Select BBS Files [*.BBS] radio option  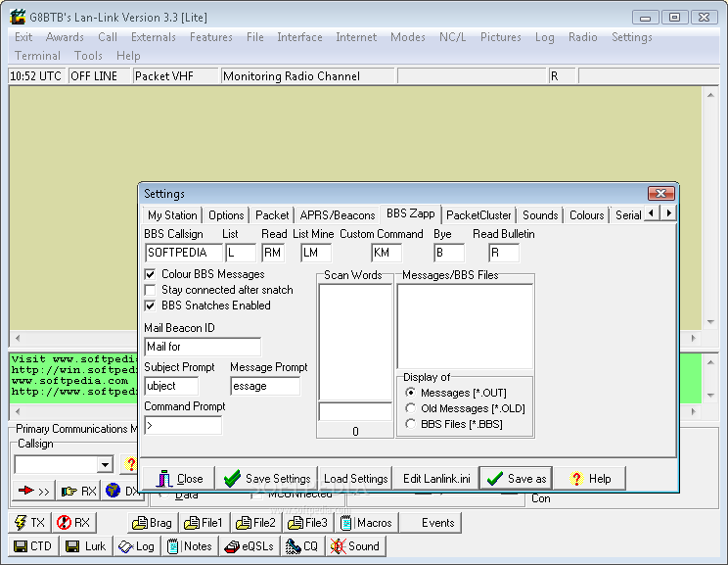pos(410,424)
